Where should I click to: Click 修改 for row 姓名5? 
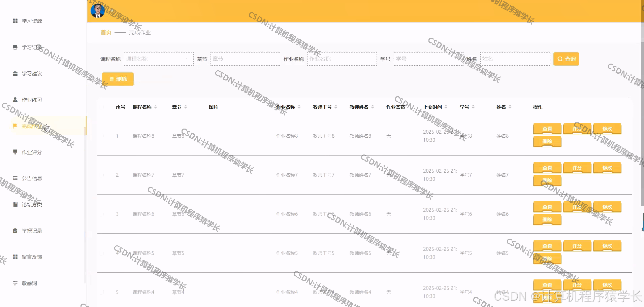[607, 246]
